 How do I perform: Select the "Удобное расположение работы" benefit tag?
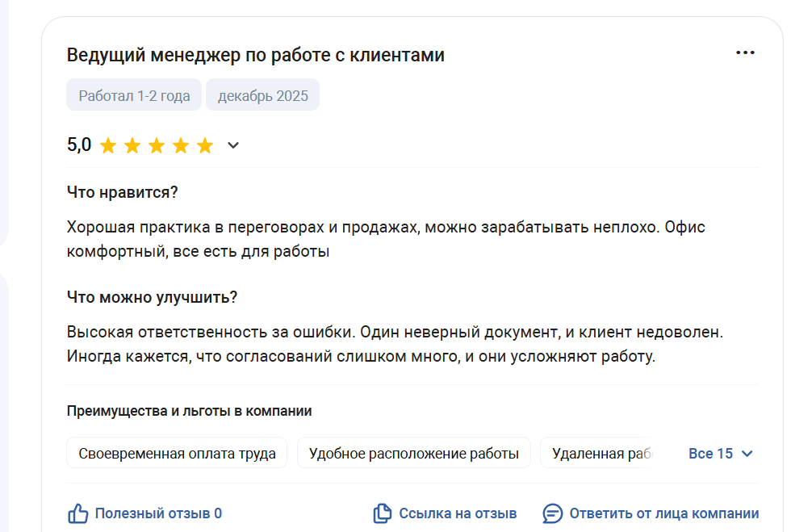point(413,454)
